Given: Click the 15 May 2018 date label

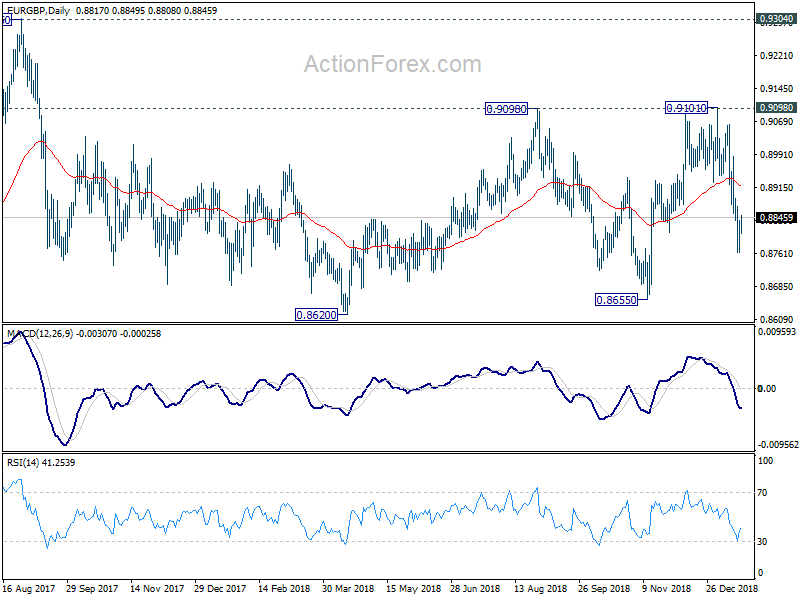Looking at the screenshot, I should 413,588.
